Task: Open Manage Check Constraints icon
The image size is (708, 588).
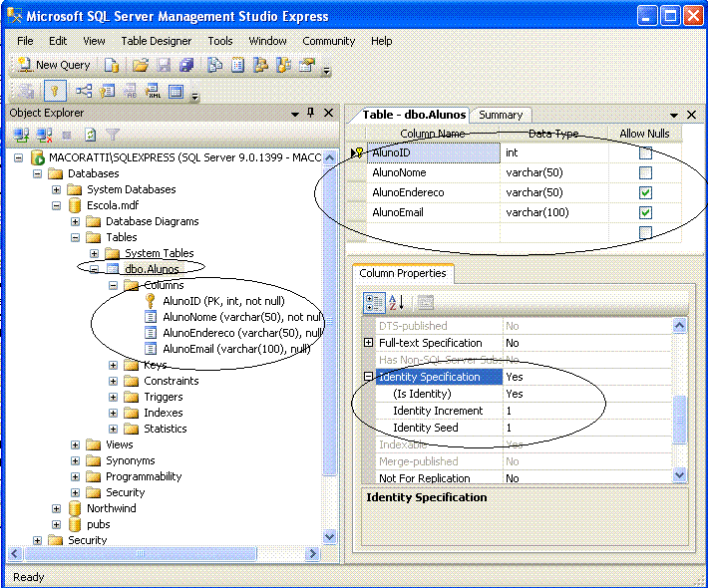Action: pos(177,91)
